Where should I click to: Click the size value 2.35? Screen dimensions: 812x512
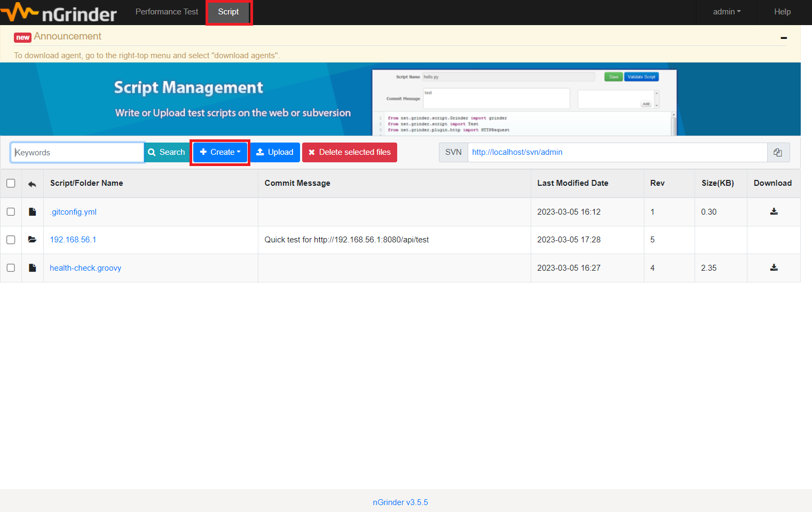coord(709,268)
